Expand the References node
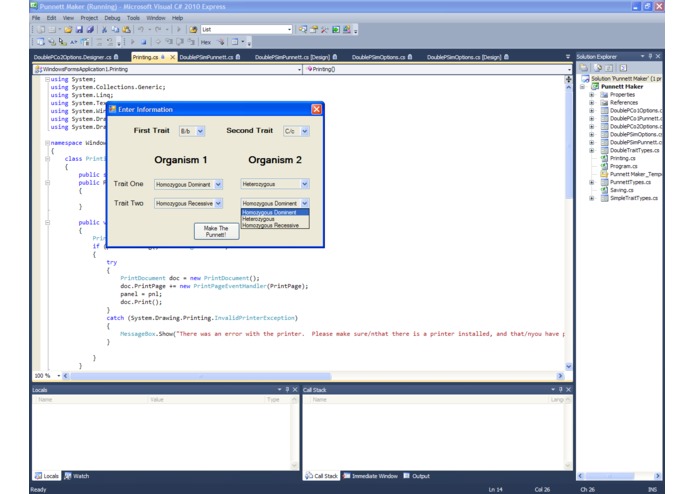This screenshot has width=695, height=494. click(591, 102)
